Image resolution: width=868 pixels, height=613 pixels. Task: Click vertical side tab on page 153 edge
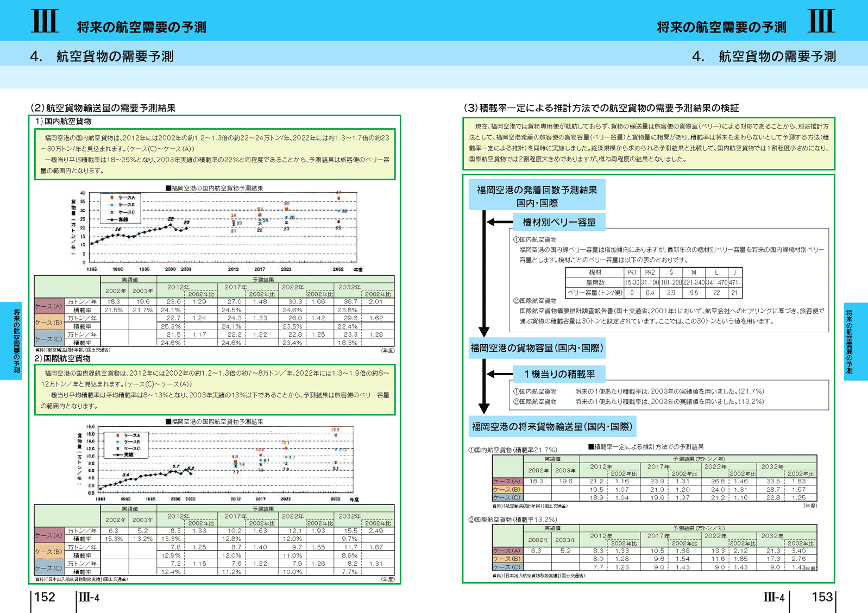pyautogui.click(x=856, y=341)
